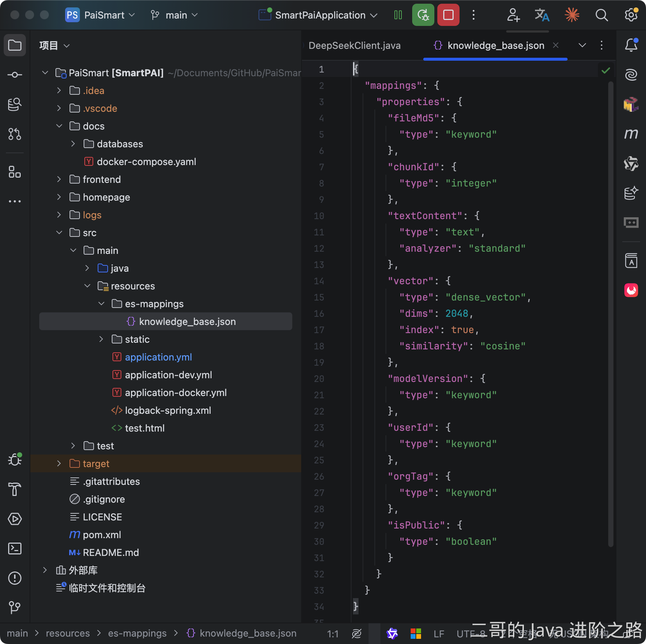The image size is (646, 644).
Task: Open the database AI sparkle icon
Action: coord(631,193)
